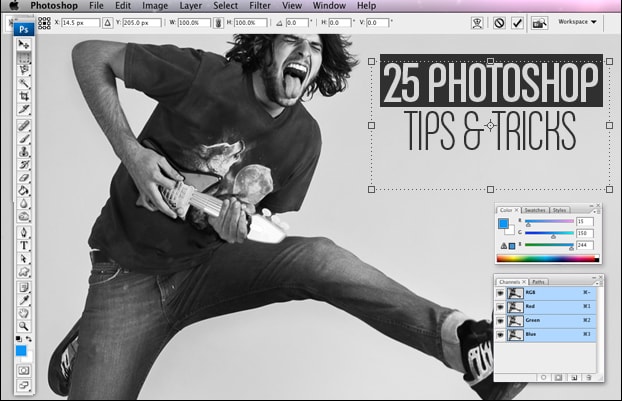The width and height of the screenshot is (622, 401).
Task: Select the Crop tool
Action: click(24, 96)
